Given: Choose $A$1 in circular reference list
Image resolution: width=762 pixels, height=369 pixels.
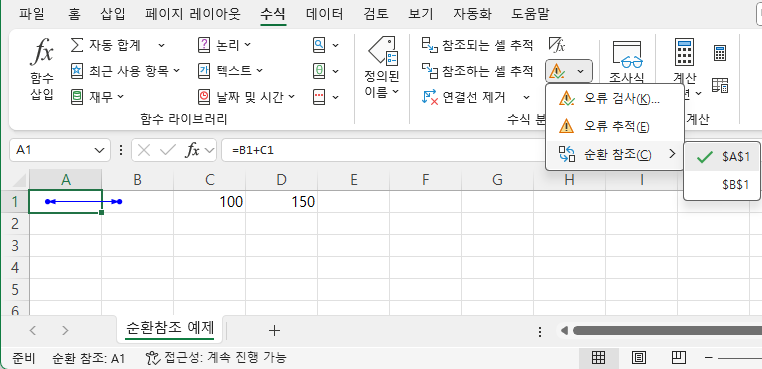Looking at the screenshot, I should coord(722,157).
